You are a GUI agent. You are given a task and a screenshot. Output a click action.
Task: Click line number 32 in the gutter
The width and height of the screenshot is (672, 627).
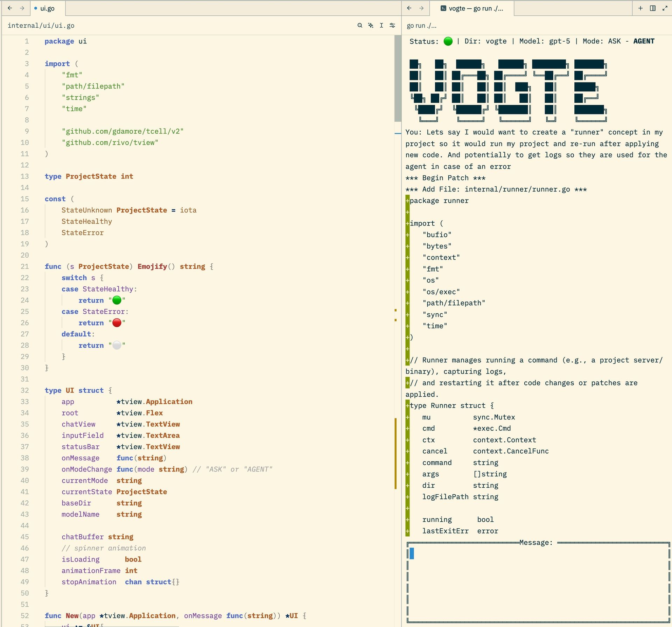(24, 390)
